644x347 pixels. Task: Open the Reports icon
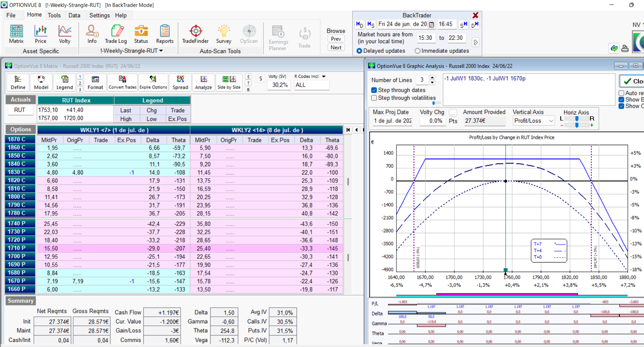165,34
